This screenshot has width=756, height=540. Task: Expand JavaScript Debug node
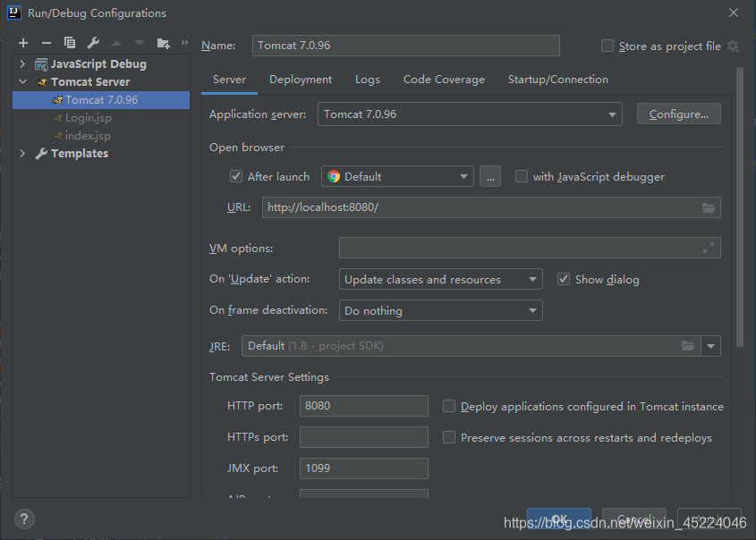point(22,64)
